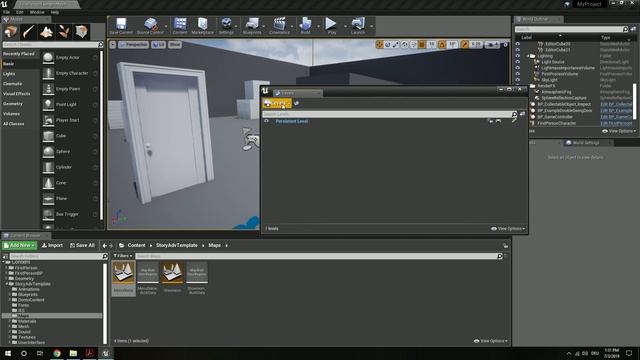Click the Save Current toolbar icon
The image size is (640, 360).
point(121,26)
